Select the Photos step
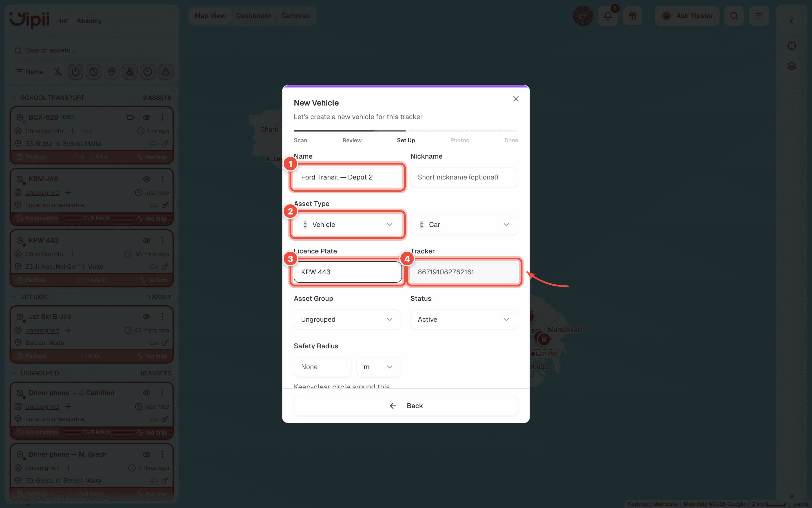This screenshot has width=812, height=508. point(459,141)
